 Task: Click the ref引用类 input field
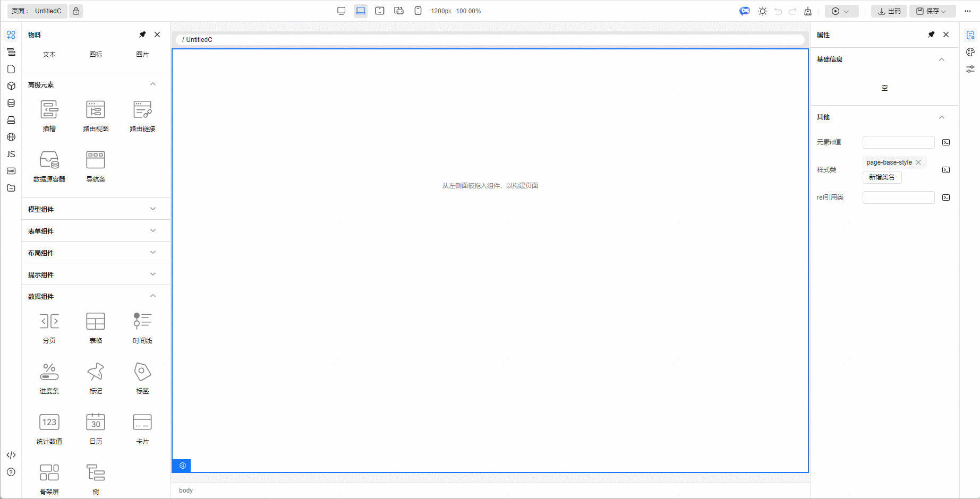click(x=898, y=197)
